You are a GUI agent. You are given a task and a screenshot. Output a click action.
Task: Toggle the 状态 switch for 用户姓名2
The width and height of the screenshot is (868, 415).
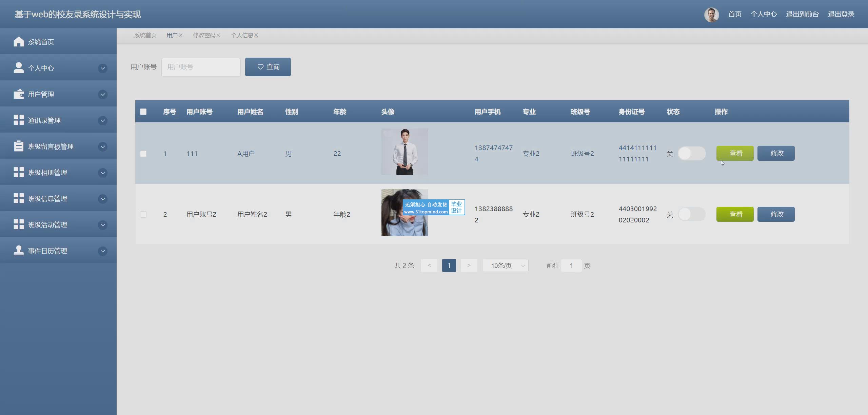(692, 214)
